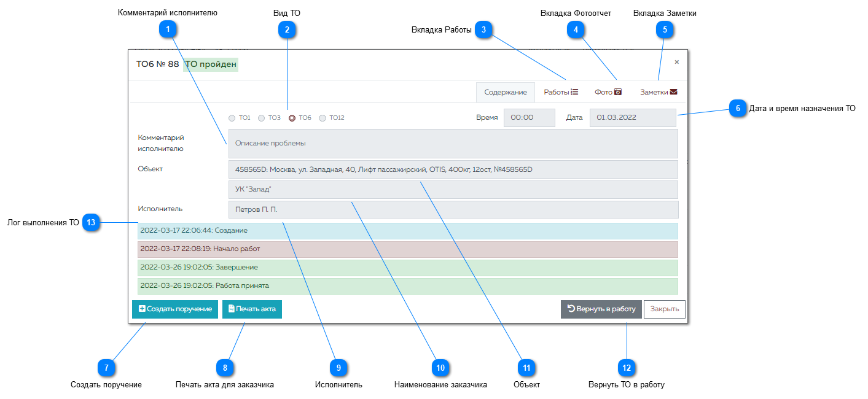868x399 pixels.
Task: Click the "Время" label
Action: (487, 117)
